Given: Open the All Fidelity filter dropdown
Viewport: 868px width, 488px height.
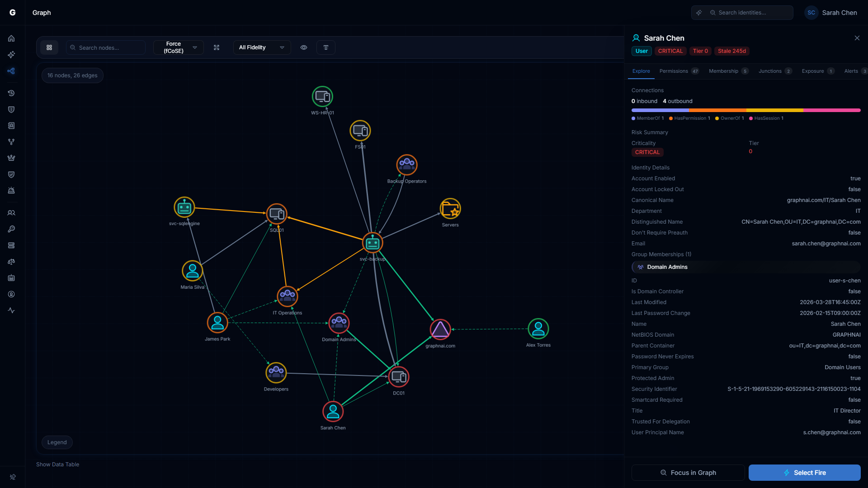Looking at the screenshot, I should pos(261,47).
